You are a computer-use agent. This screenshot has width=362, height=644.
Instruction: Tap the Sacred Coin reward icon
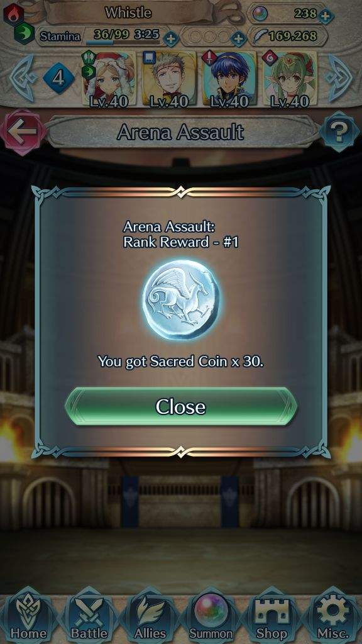[180, 299]
